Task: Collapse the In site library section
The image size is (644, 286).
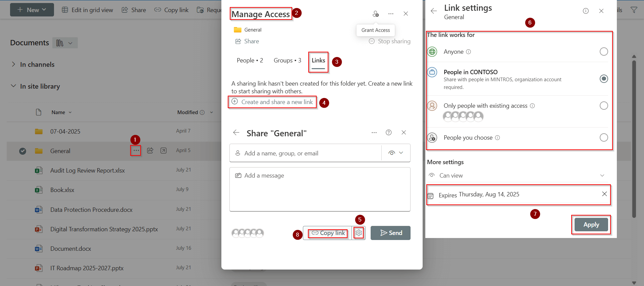Action: tap(13, 86)
